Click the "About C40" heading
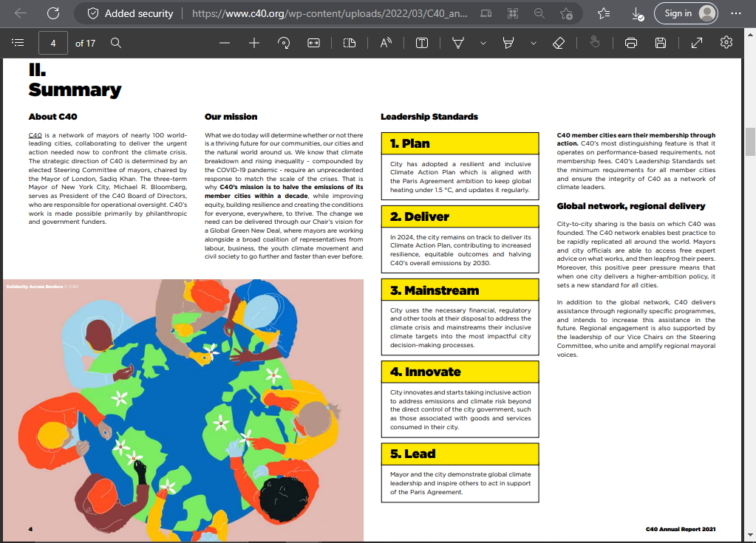 click(x=52, y=117)
